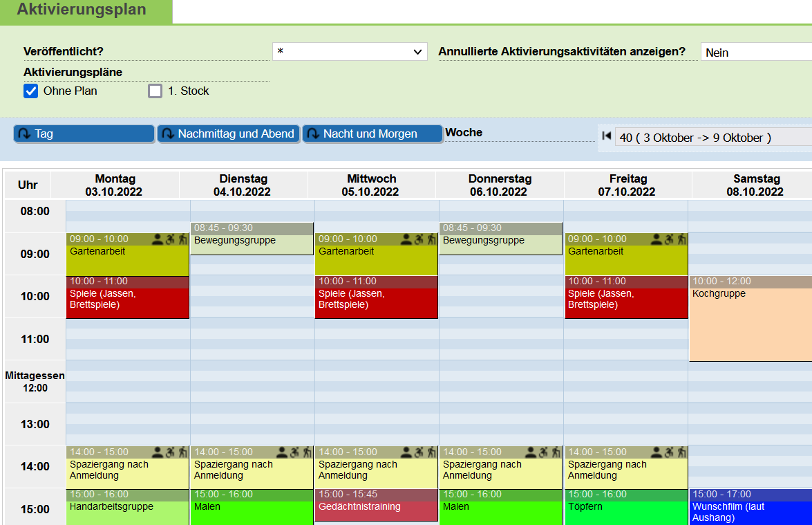Screen dimensions: 812x525
Task: Open Thursday Malen event
Action: click(x=501, y=508)
